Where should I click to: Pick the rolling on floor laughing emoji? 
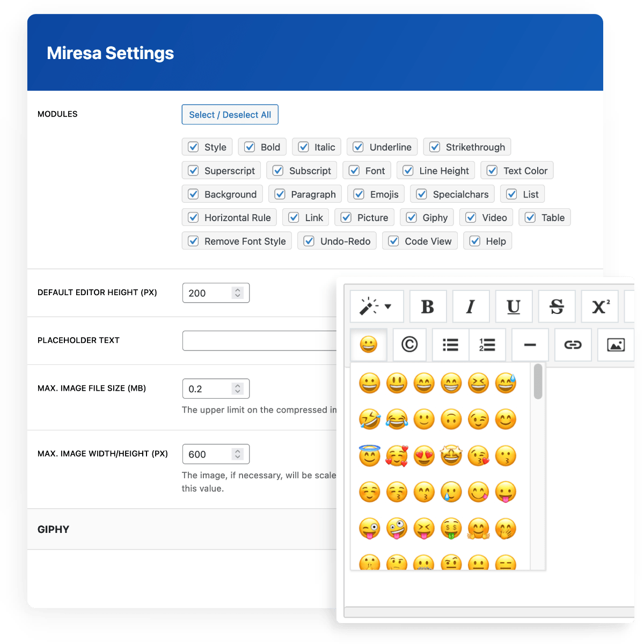[370, 419]
